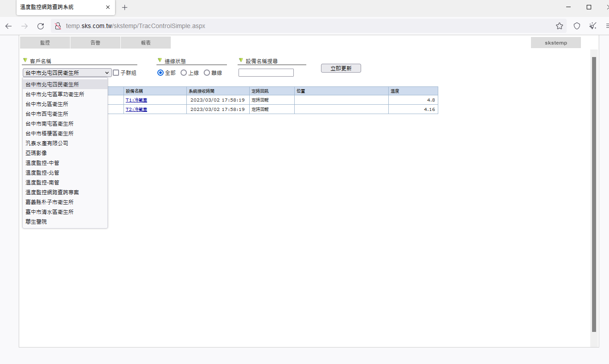This screenshot has height=364, width=609.
Task: Click the T1 row 定時回報 status cell
Action: click(272, 100)
